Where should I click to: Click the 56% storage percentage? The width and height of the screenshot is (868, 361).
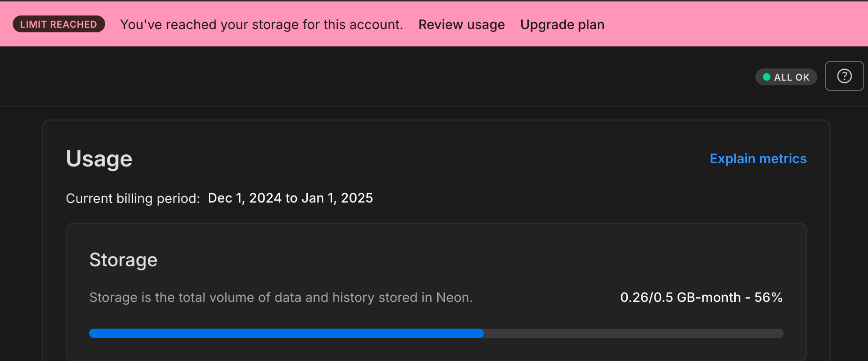[768, 297]
